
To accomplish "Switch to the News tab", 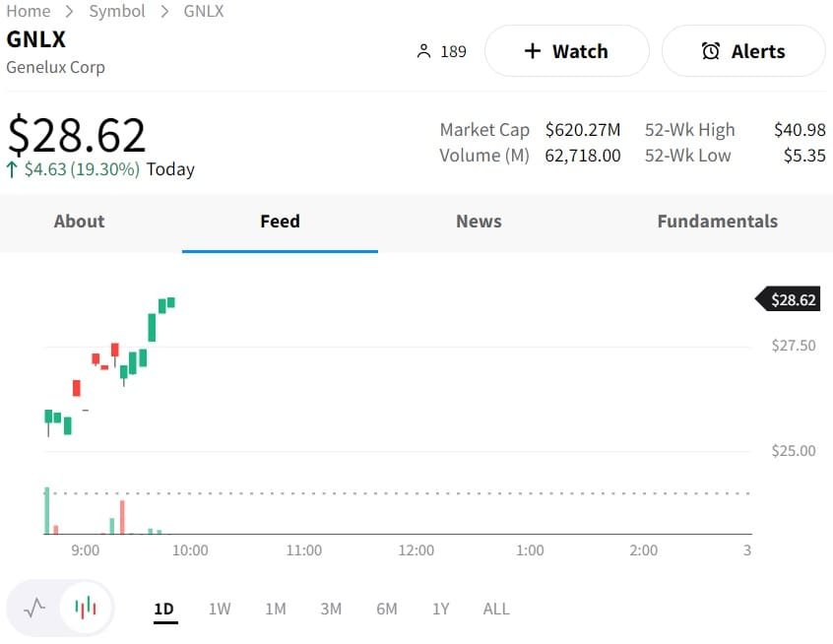I will [x=479, y=222].
